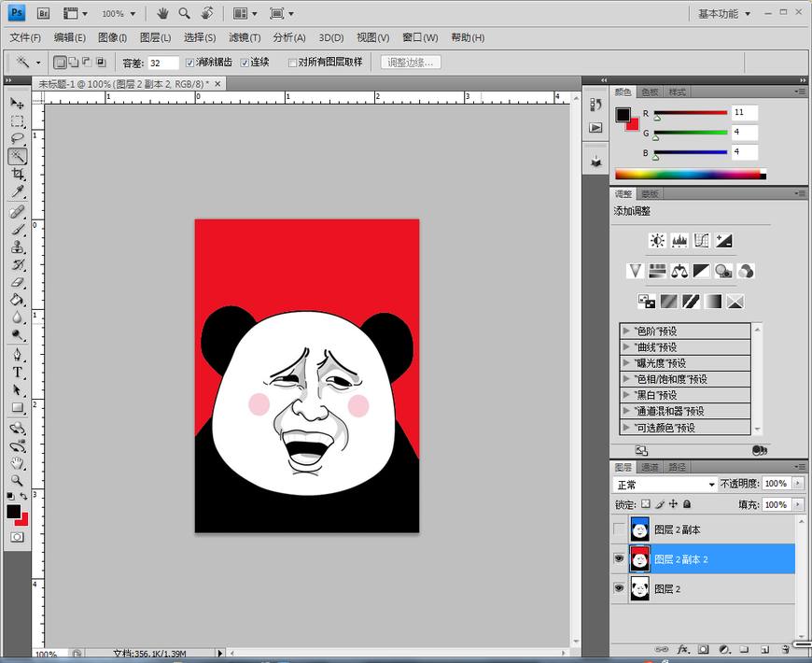The width and height of the screenshot is (812, 663).
Task: Pick the Eyedropper tool
Action: (x=18, y=192)
